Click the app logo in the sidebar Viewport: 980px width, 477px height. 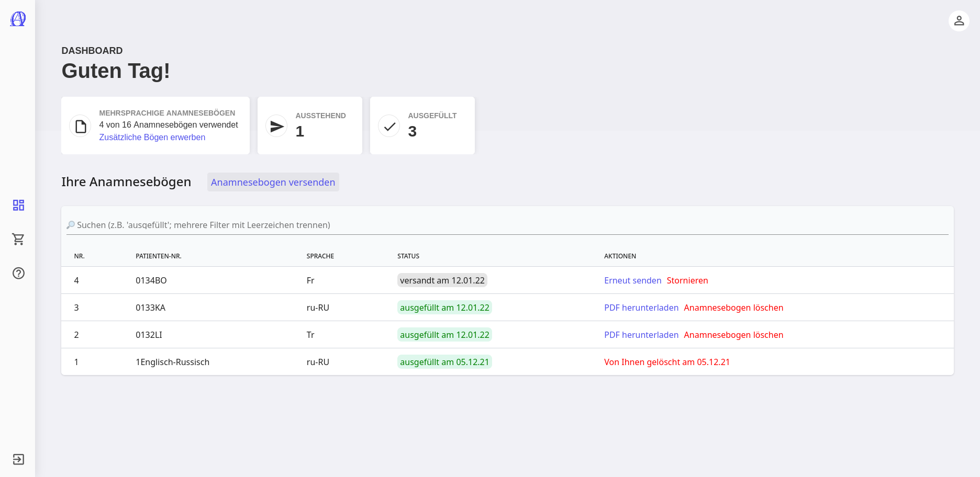pyautogui.click(x=18, y=19)
